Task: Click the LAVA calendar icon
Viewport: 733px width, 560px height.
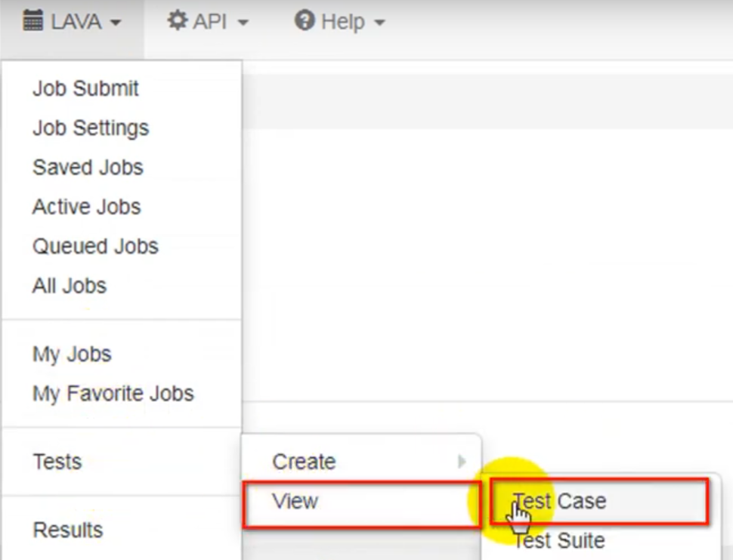Action: click(x=32, y=20)
